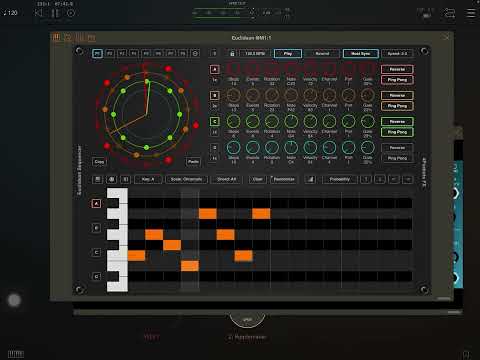Shift notes up with up-arrow button
480x360 pixels.
tap(366, 179)
